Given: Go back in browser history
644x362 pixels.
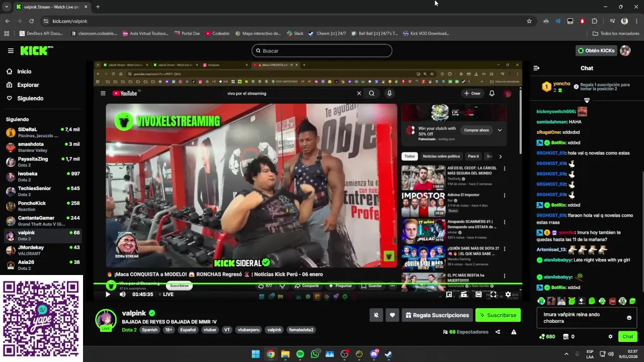Looking at the screenshot, I should [7, 21].
